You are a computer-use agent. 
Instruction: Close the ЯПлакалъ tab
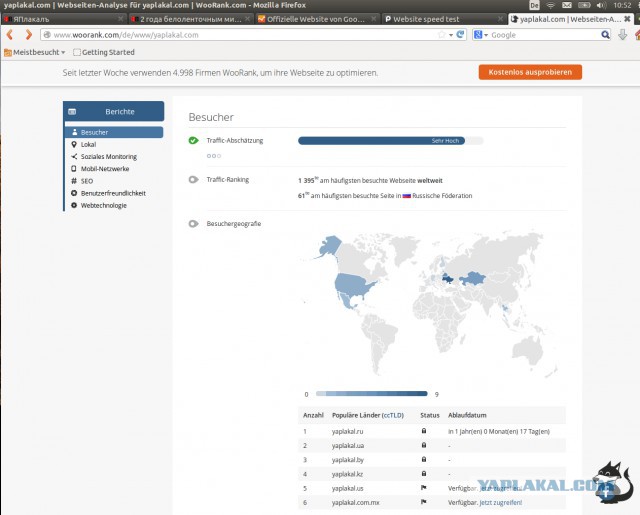point(120,19)
